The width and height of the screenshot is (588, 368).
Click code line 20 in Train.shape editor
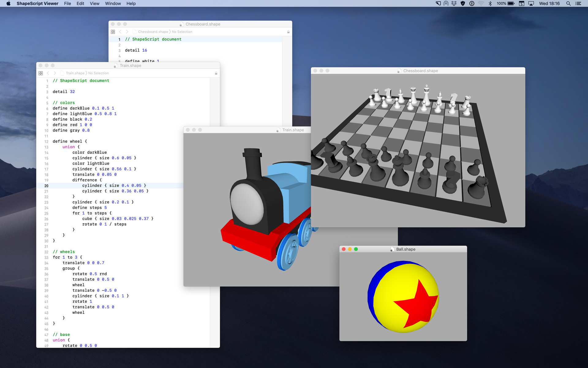coord(114,186)
